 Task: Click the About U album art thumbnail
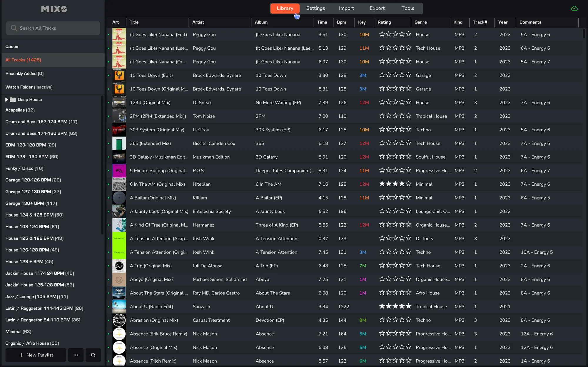119,306
